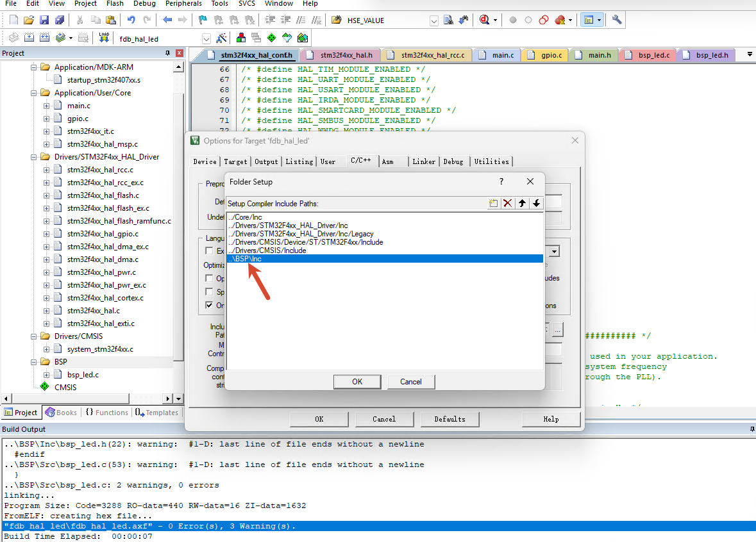756x542 pixels.
Task: Open Manage Project Items icon
Action: [x=241, y=38]
